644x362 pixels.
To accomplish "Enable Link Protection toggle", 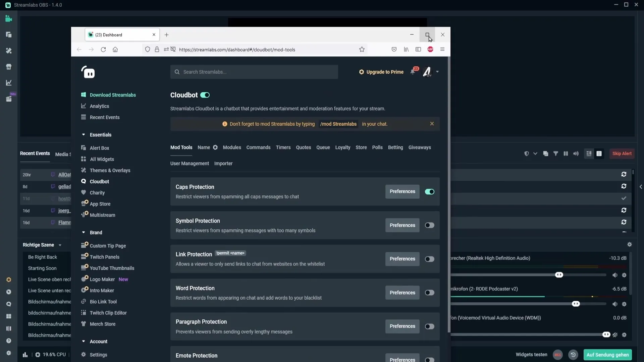I will (430, 259).
